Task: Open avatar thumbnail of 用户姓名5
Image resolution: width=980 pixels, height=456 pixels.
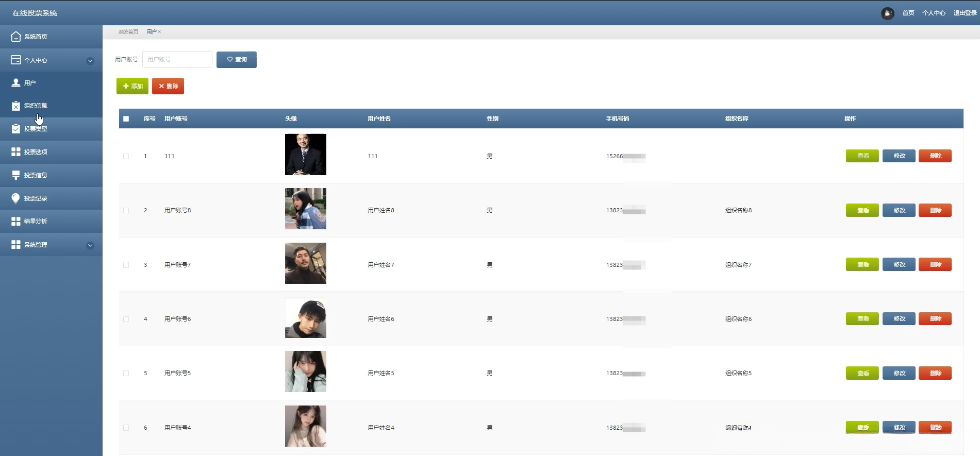Action: (x=306, y=371)
